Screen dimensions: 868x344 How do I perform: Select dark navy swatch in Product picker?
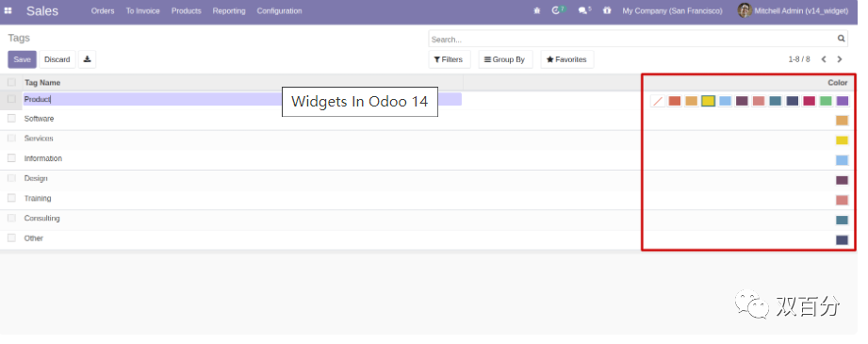pyautogui.click(x=793, y=101)
